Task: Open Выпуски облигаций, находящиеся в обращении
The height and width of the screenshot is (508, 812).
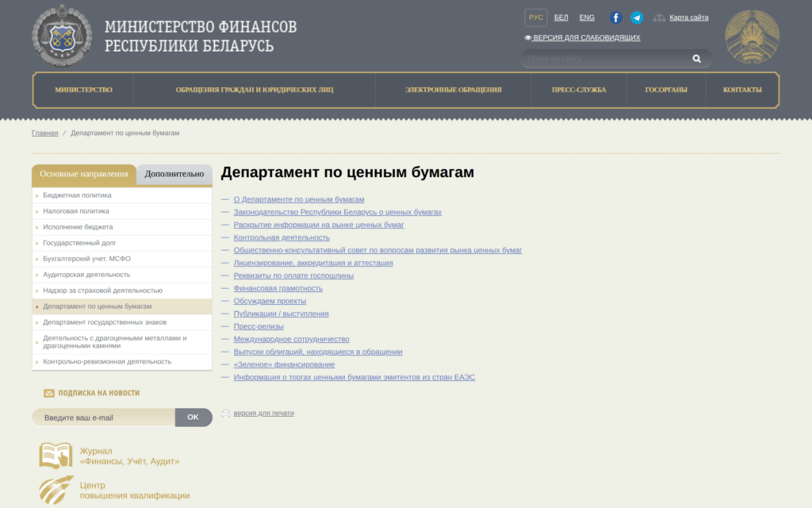Action: [318, 352]
